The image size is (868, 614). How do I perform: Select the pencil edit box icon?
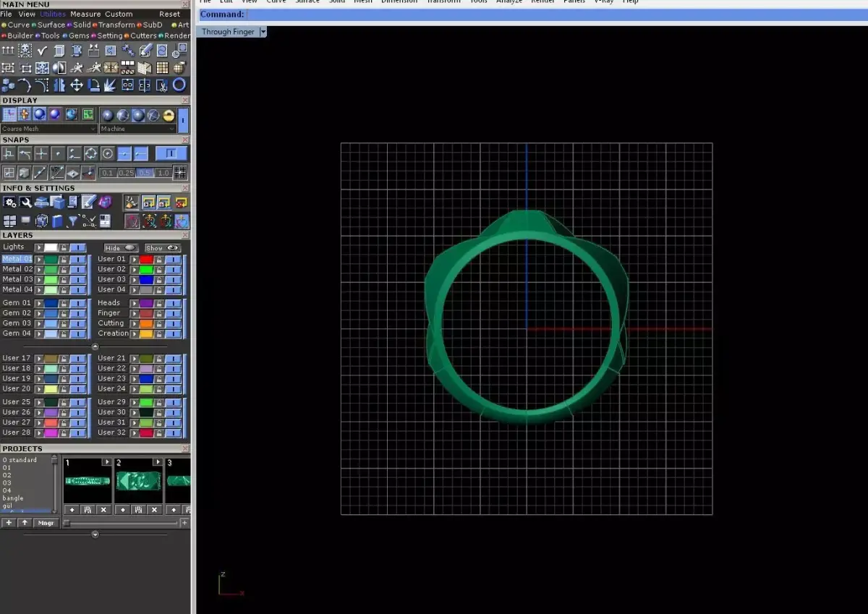point(145,50)
